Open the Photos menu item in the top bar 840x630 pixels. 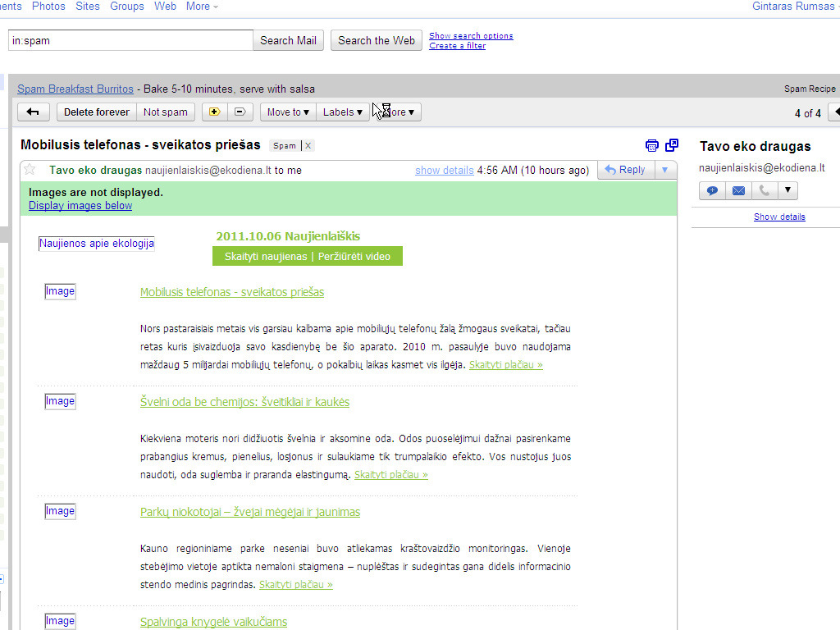point(48,7)
